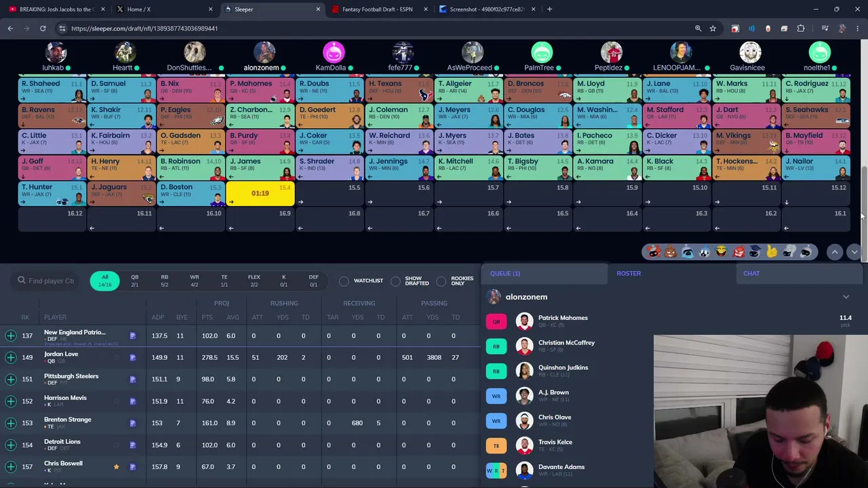Click the Find player search field
868x488 pixels.
pyautogui.click(x=46, y=281)
